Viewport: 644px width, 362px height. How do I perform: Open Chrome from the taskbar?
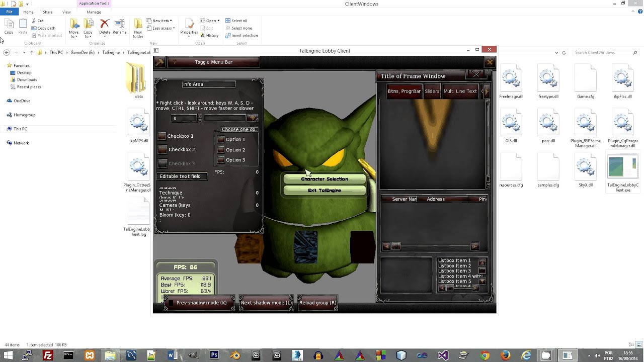[x=485, y=355]
